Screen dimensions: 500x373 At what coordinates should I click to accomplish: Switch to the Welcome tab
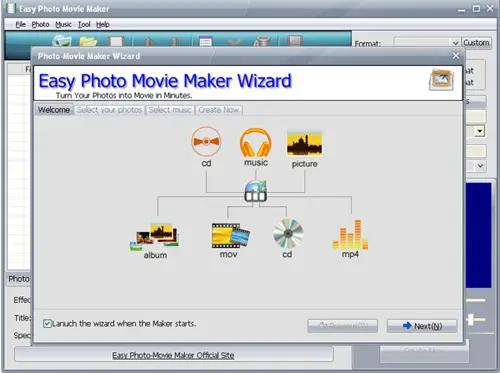pyautogui.click(x=54, y=110)
